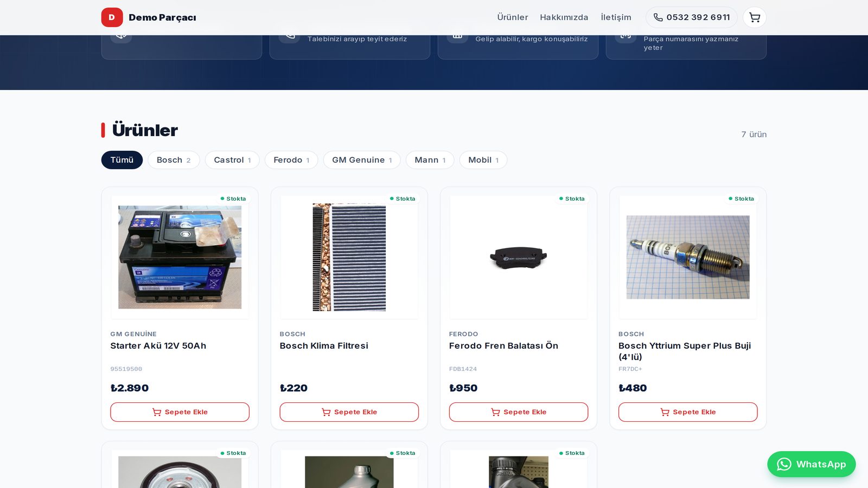This screenshot has width=868, height=488.
Task: Click the Stokta badge on Starter Akü card
Action: click(x=233, y=199)
